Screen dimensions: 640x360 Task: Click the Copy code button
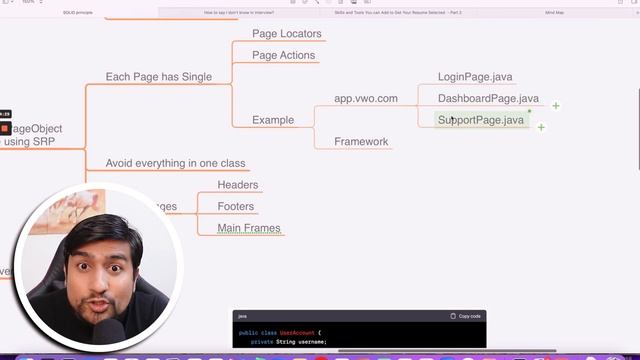point(465,316)
